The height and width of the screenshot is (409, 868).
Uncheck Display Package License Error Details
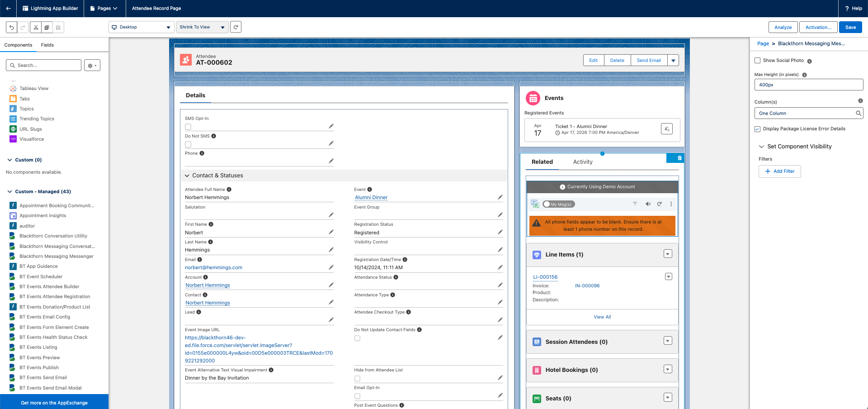coord(758,129)
